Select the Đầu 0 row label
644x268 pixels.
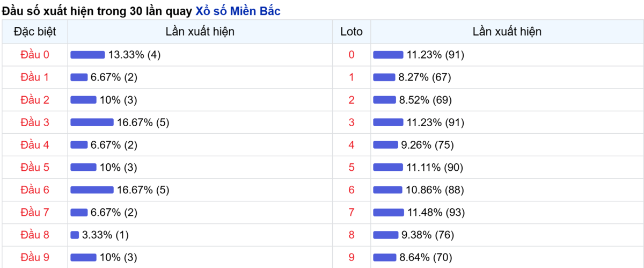(x=35, y=54)
